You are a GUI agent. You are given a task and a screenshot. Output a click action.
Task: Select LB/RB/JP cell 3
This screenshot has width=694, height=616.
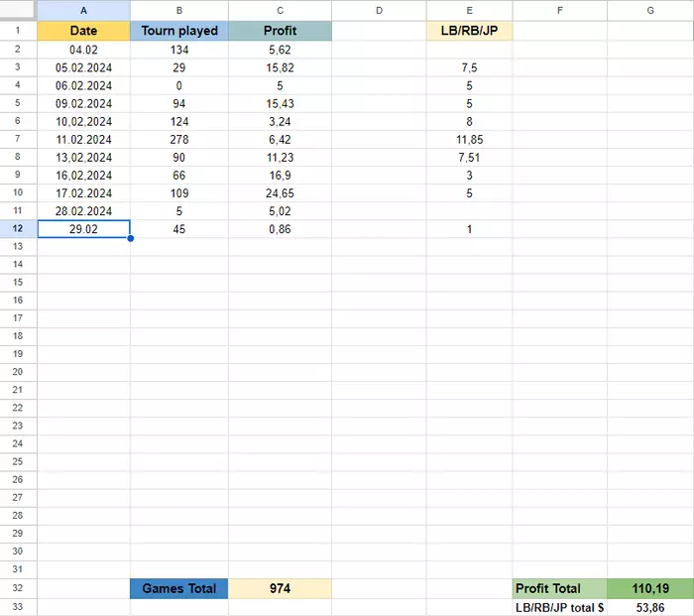coord(470,176)
